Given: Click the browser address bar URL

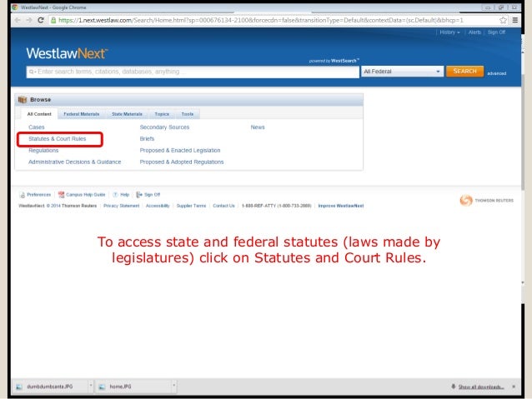Looking at the screenshot, I should coord(260,20).
